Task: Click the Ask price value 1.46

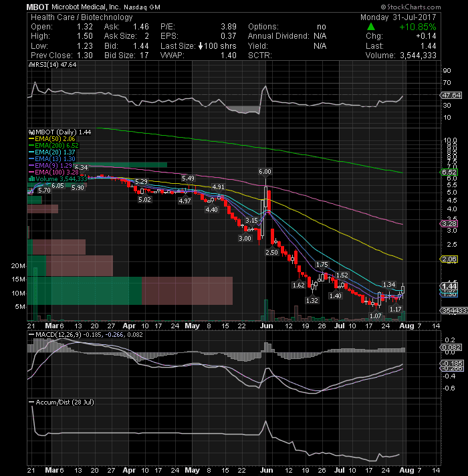Action: pyautogui.click(x=141, y=27)
